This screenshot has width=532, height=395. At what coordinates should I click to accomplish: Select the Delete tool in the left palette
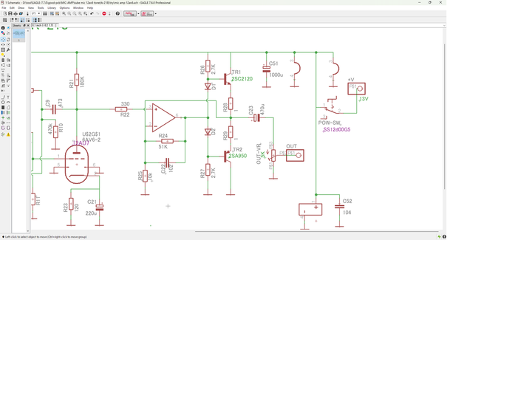pyautogui.click(x=3, y=60)
